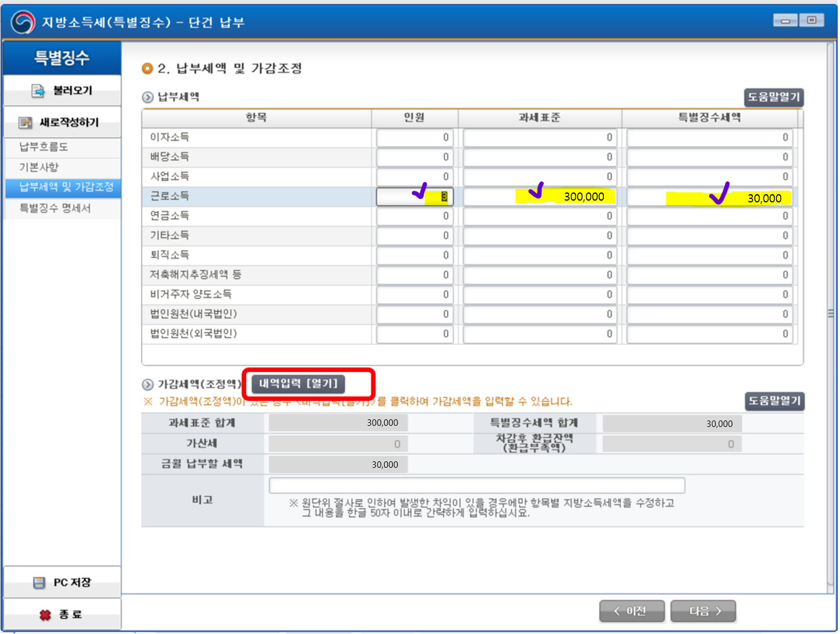Click the arrow icon beside 가감세액(조정액)
Image resolution: width=840 pixels, height=634 pixels.
click(148, 384)
